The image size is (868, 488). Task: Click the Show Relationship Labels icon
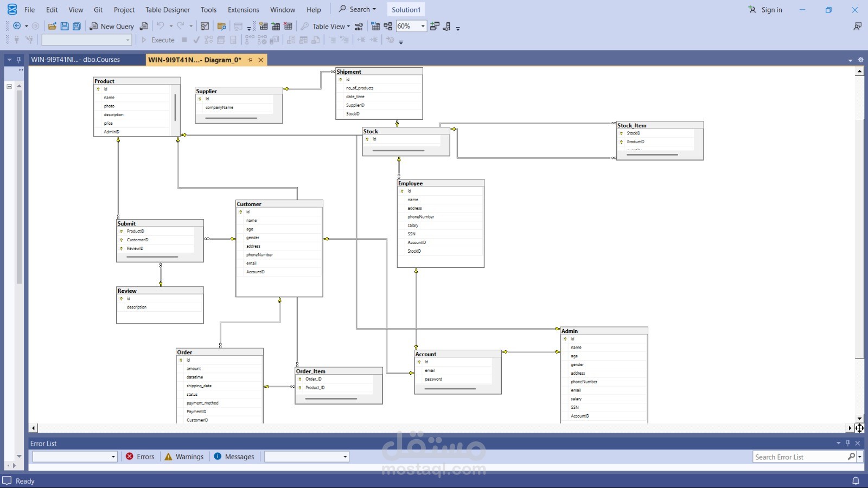click(x=359, y=26)
